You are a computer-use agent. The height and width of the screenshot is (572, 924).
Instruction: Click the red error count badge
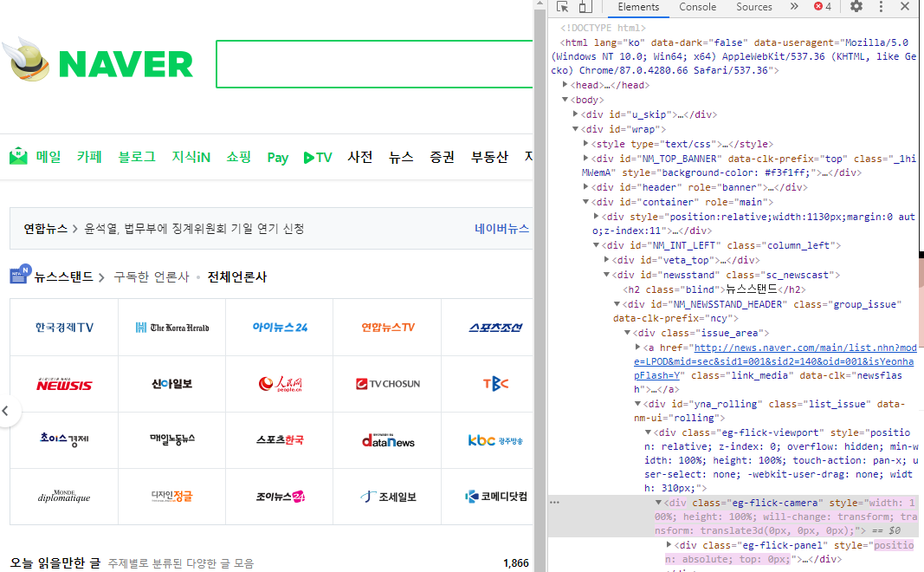(x=823, y=7)
